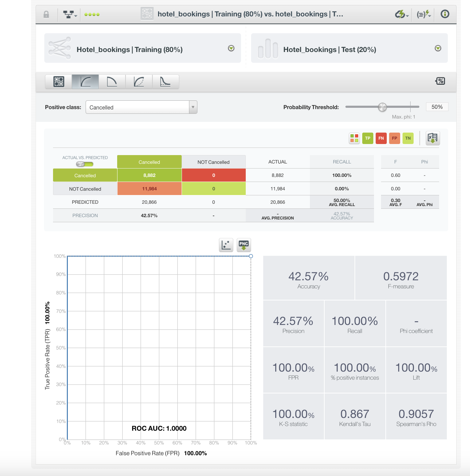Click the refresh cloud actions icon
470x476 pixels.
401,14
